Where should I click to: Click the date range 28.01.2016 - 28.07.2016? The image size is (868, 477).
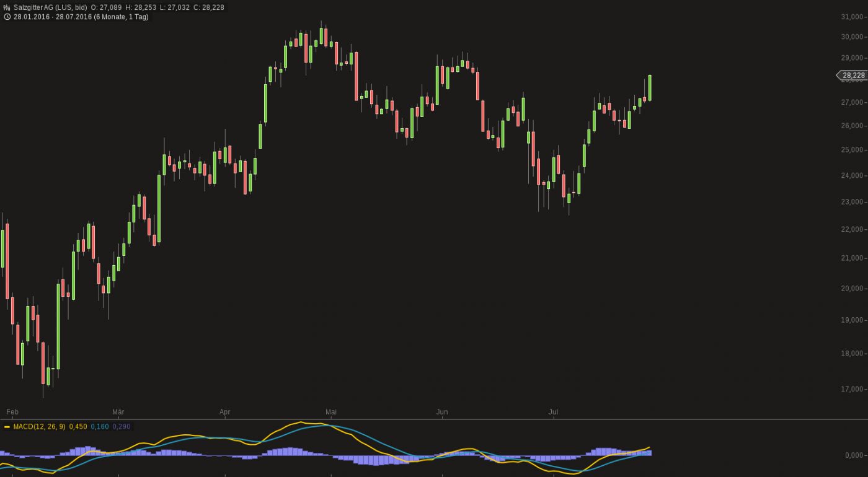pos(52,17)
